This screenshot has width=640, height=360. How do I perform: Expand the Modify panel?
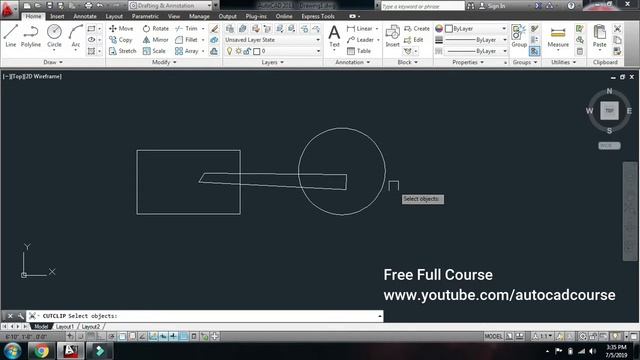point(164,62)
